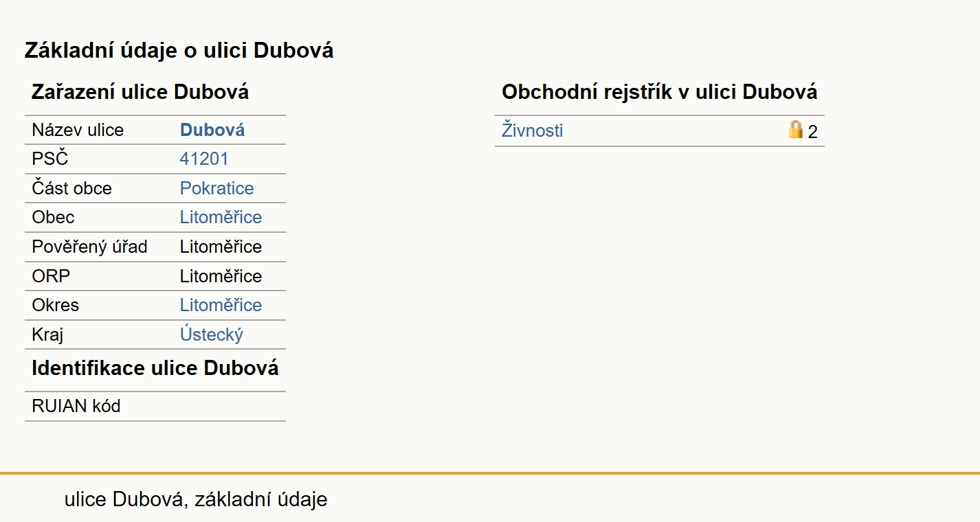980x522 pixels.
Task: Select postal code 41201 link
Action: coord(204,159)
